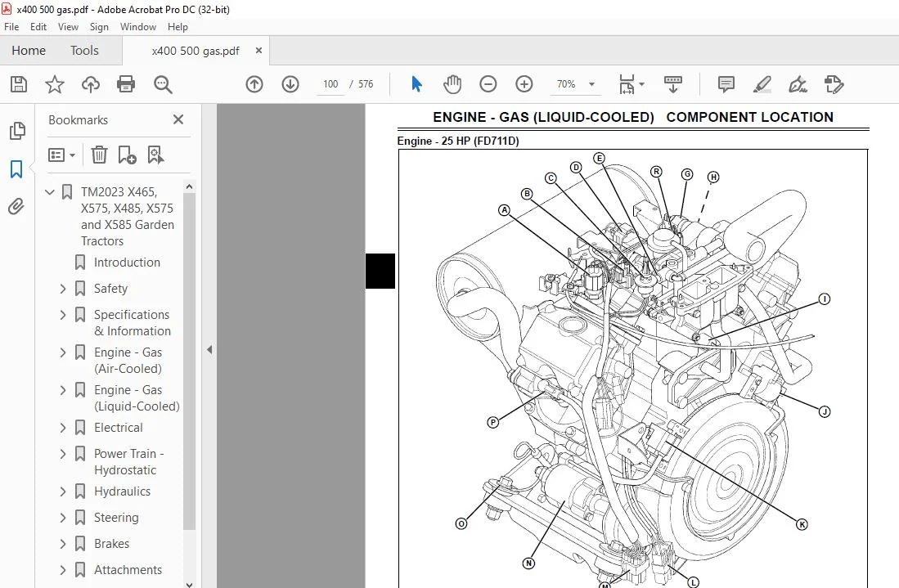Open Engine - Gas (Liquid-Cooled) bookmark

click(137, 398)
